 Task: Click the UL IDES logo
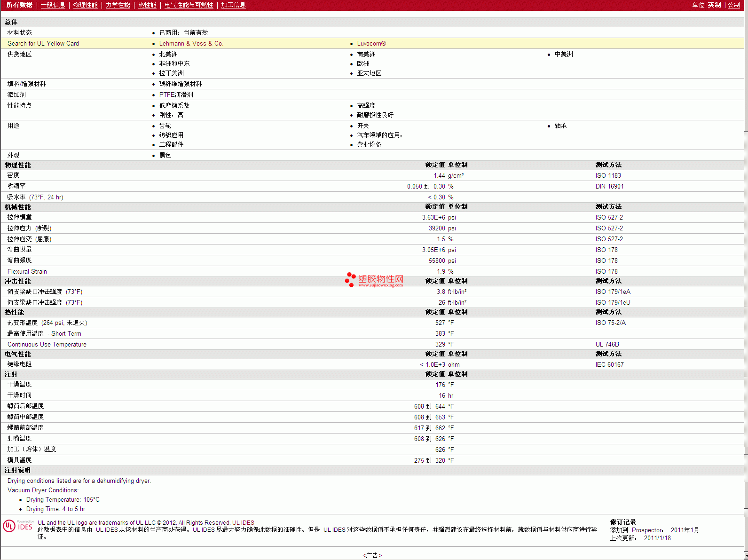18,526
